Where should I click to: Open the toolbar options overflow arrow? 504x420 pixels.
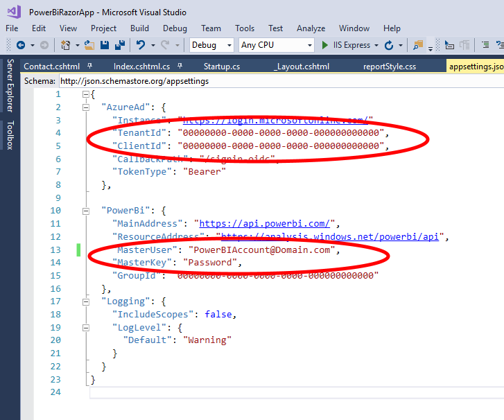click(431, 49)
